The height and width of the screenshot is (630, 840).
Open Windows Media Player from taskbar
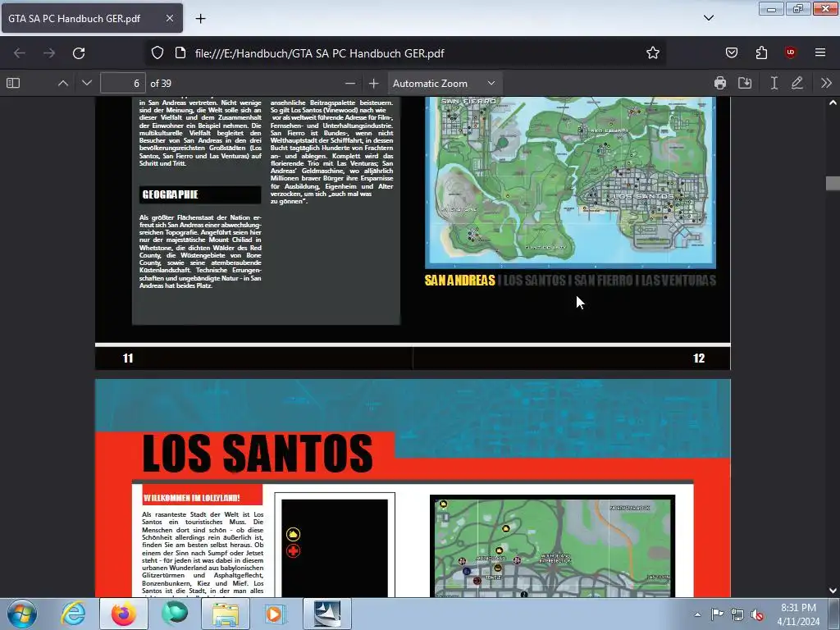point(276,614)
